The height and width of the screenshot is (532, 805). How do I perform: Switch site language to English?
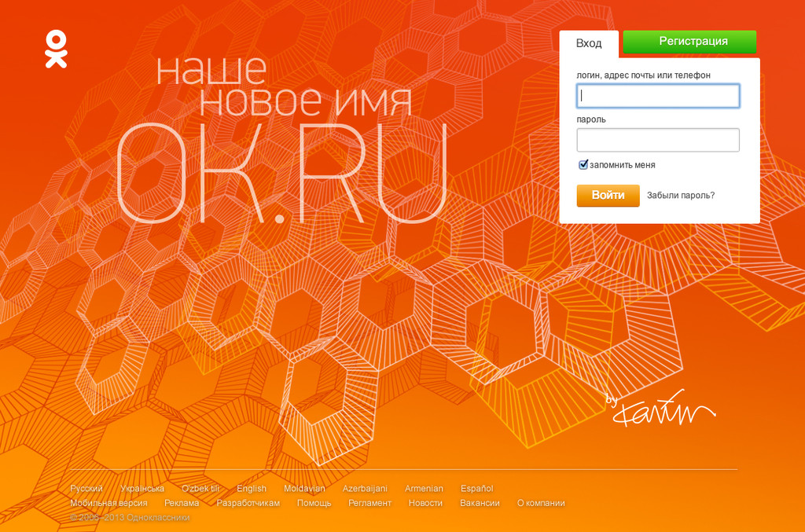(x=252, y=489)
